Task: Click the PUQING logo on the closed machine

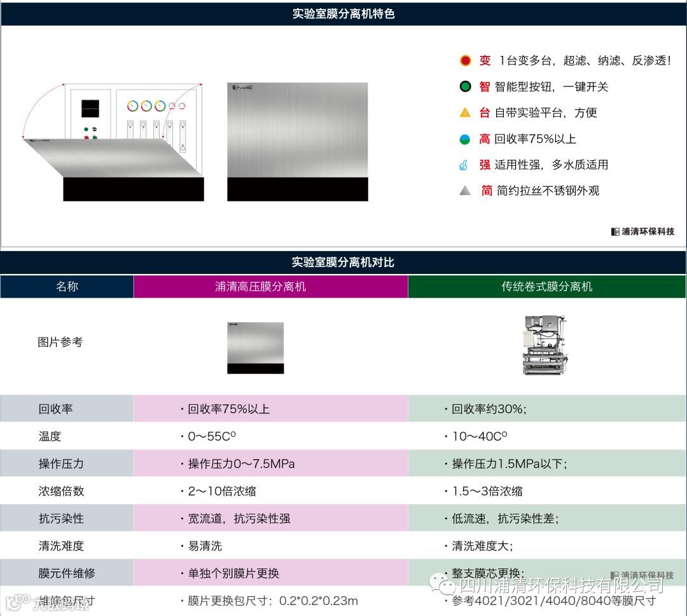Action: click(243, 88)
